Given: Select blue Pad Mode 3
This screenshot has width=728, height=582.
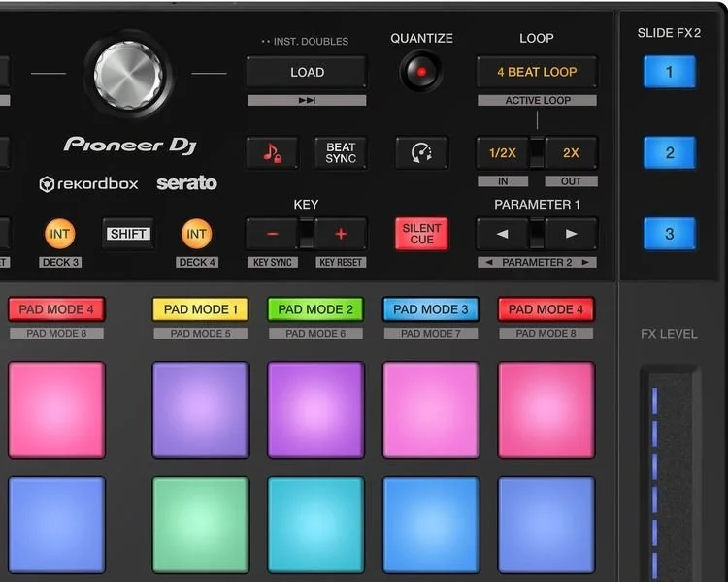Looking at the screenshot, I should (430, 309).
